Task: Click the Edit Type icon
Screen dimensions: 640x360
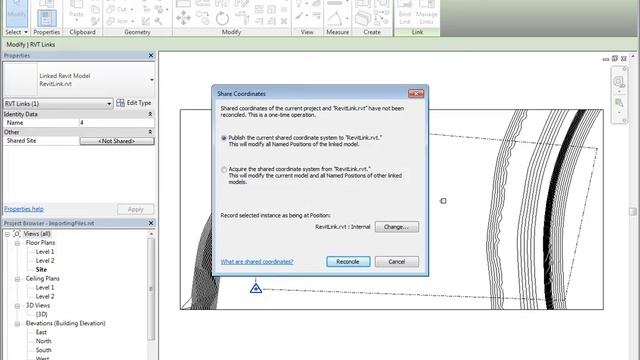Action: [120, 103]
